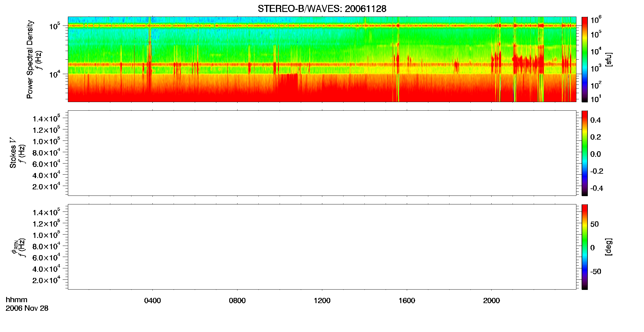This screenshot has height=332, width=644.
Task: Select the 0800 time axis label
Action: coord(237,301)
